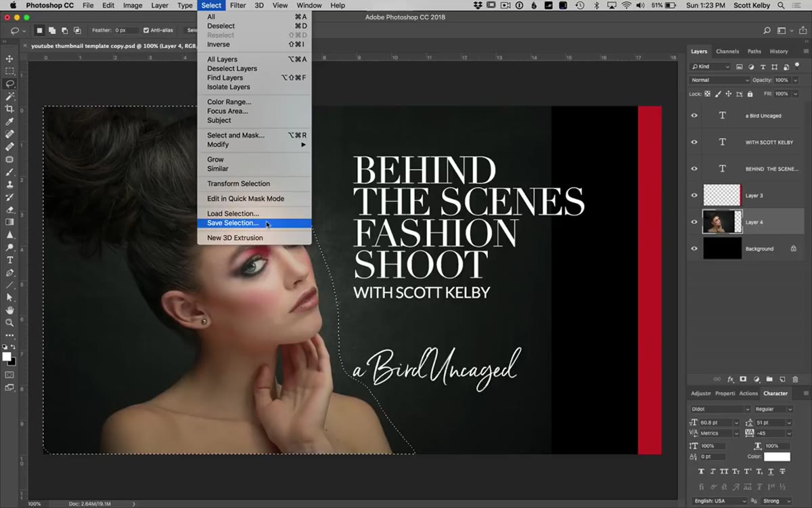This screenshot has width=812, height=508.
Task: Open the 60.8 pt font size dropdown
Action: coord(736,423)
